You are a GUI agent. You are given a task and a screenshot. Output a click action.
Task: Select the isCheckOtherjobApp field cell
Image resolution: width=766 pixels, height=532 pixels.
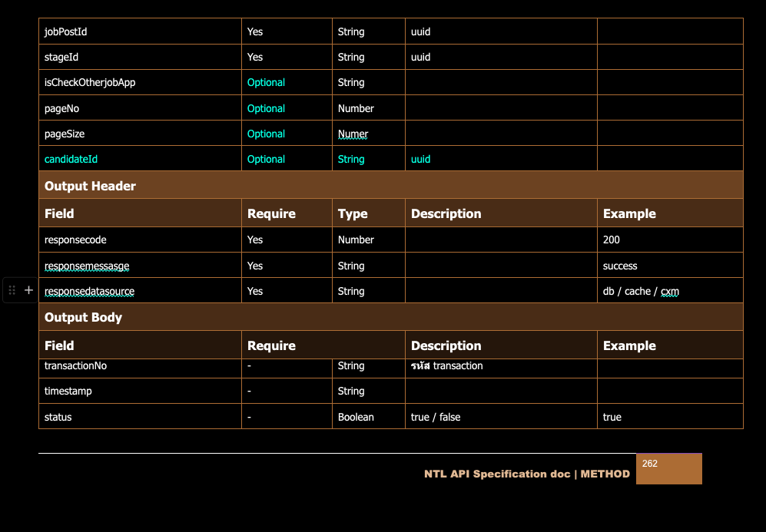click(x=90, y=82)
